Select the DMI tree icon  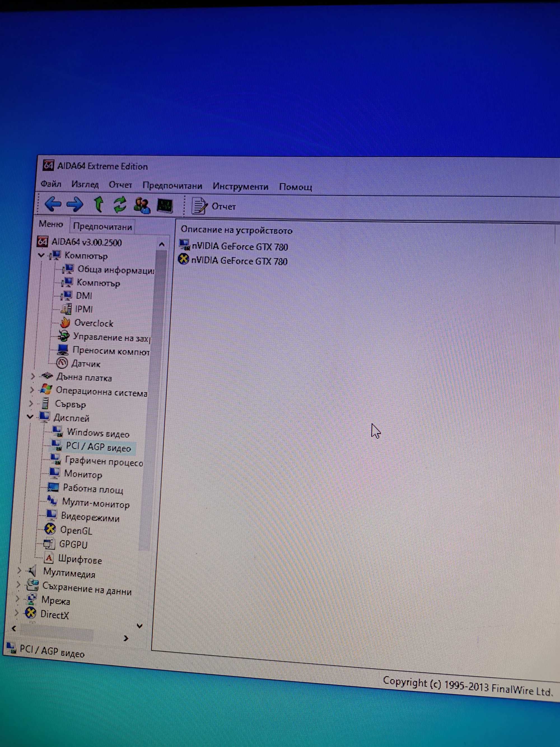tap(66, 295)
